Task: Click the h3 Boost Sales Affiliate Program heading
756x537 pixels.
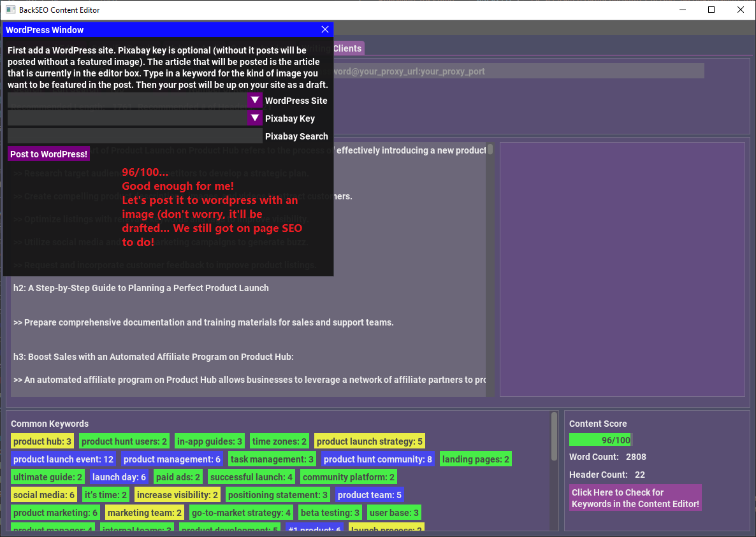Action: (154, 357)
